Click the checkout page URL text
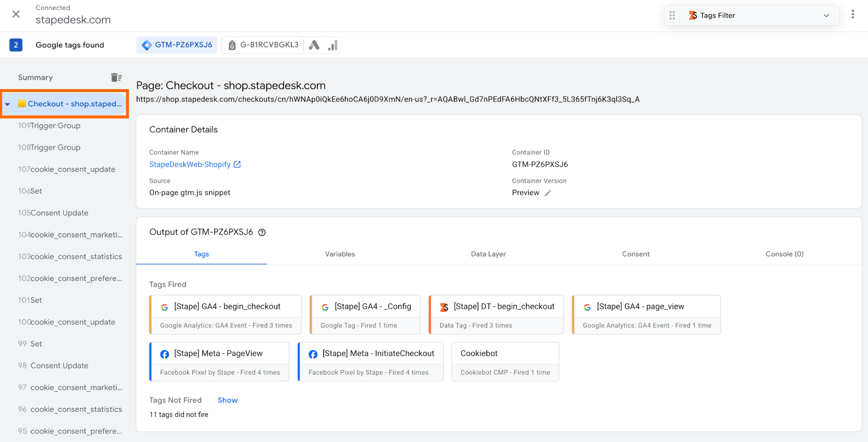The image size is (868, 442). (x=388, y=99)
